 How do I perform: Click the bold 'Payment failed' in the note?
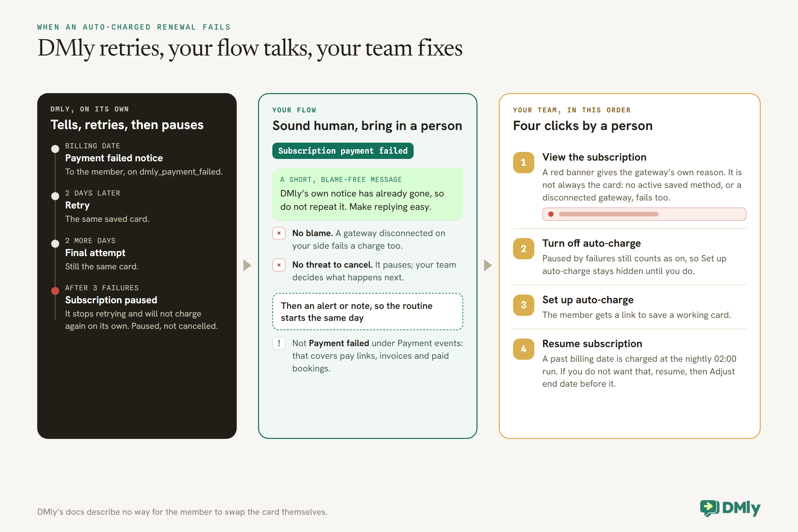339,343
